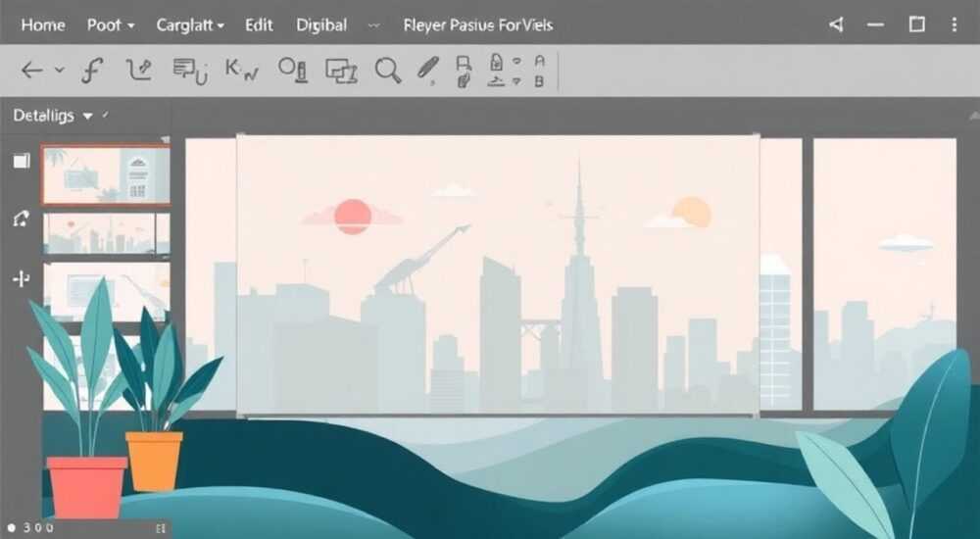Click the overlapping screens icon
980x539 pixels.
pyautogui.click(x=341, y=71)
